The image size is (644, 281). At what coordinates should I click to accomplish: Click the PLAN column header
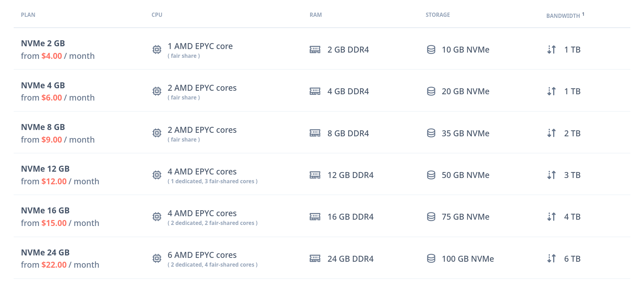[28, 15]
